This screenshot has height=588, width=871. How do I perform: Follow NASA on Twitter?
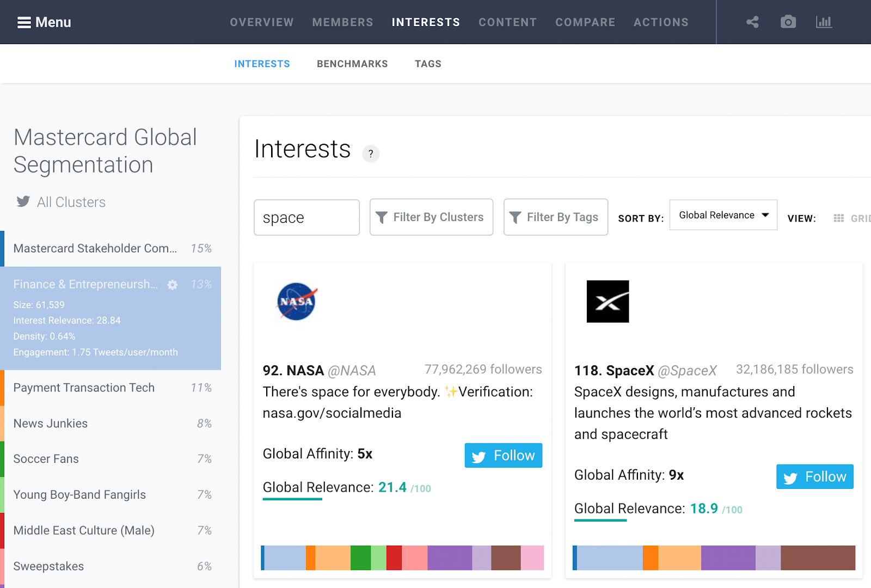[504, 455]
